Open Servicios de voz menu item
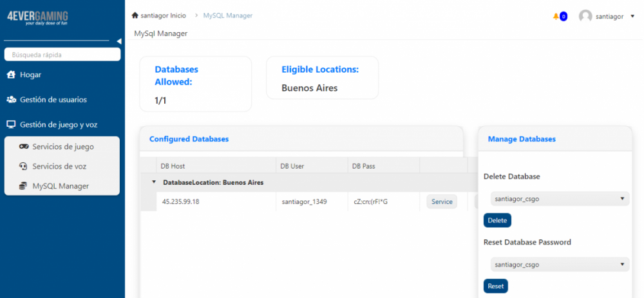 [x=59, y=166]
